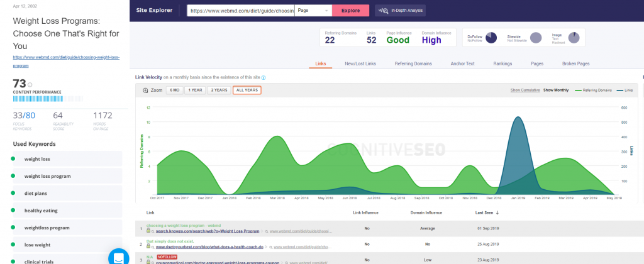Open the Pages tab
Image resolution: width=644 pixels, height=264 pixels.
point(537,63)
